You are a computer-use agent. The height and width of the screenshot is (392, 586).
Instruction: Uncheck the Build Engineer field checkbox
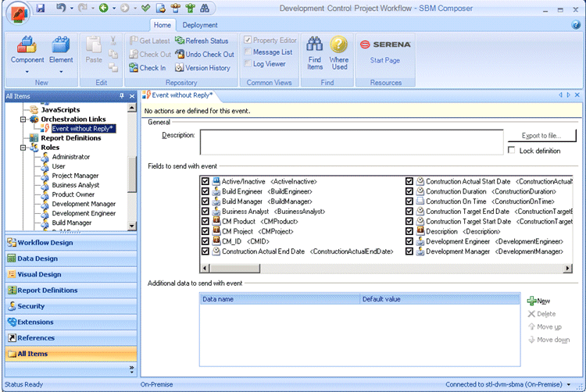point(205,191)
